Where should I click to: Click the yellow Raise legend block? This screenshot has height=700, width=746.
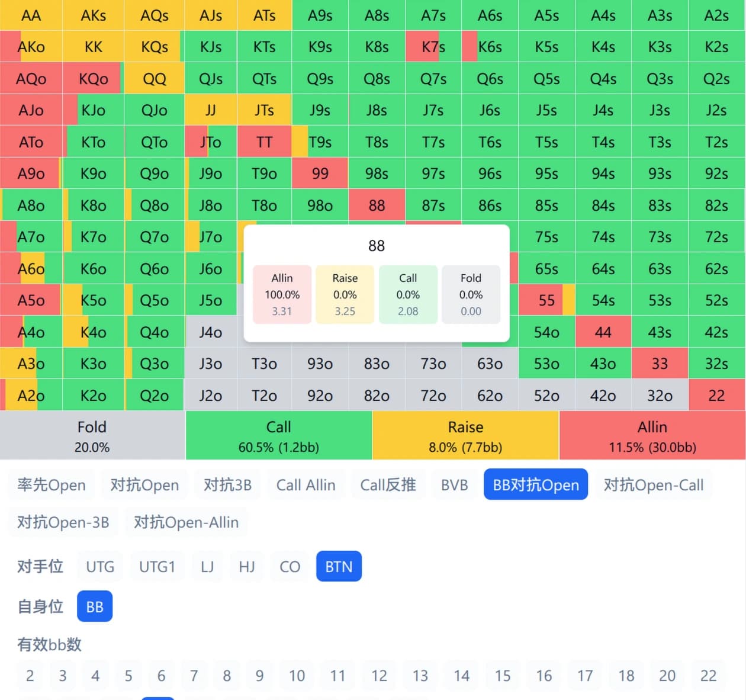pos(465,435)
